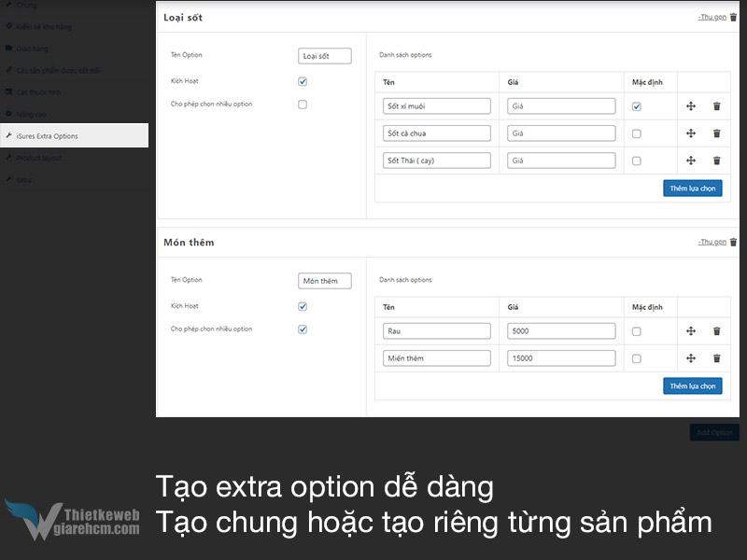
Task: Delete the Món thêm option group
Action: [x=733, y=242]
